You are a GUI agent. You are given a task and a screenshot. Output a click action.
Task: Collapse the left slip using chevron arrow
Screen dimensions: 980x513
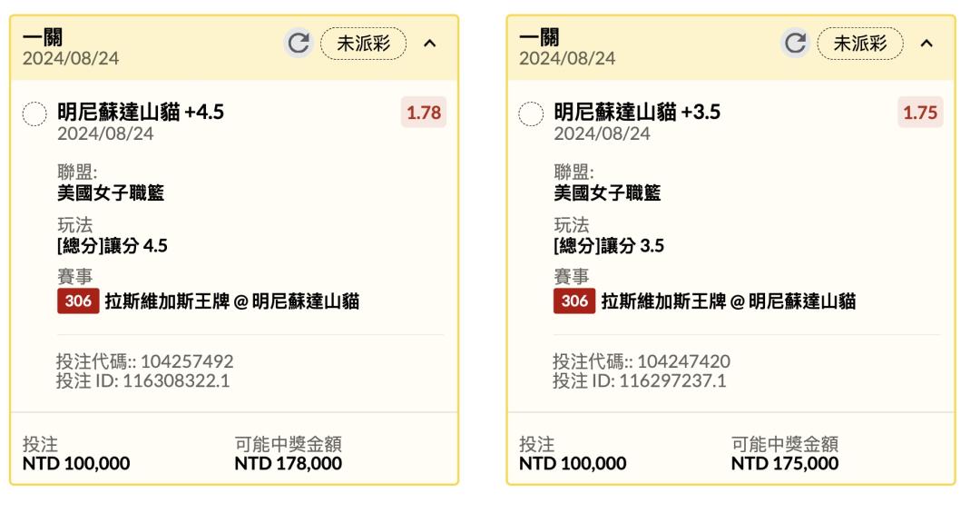click(x=429, y=44)
